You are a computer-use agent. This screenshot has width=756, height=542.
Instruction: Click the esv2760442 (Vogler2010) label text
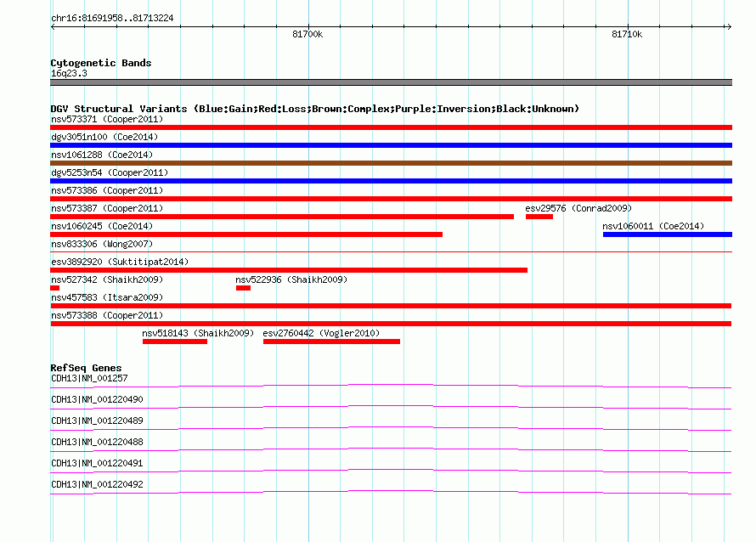click(x=321, y=333)
